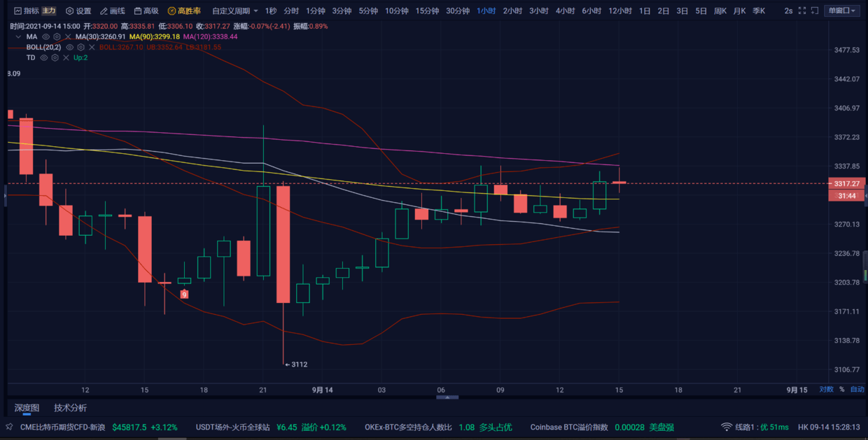
Task: Click the 3112 low price marker
Action: [x=296, y=364]
